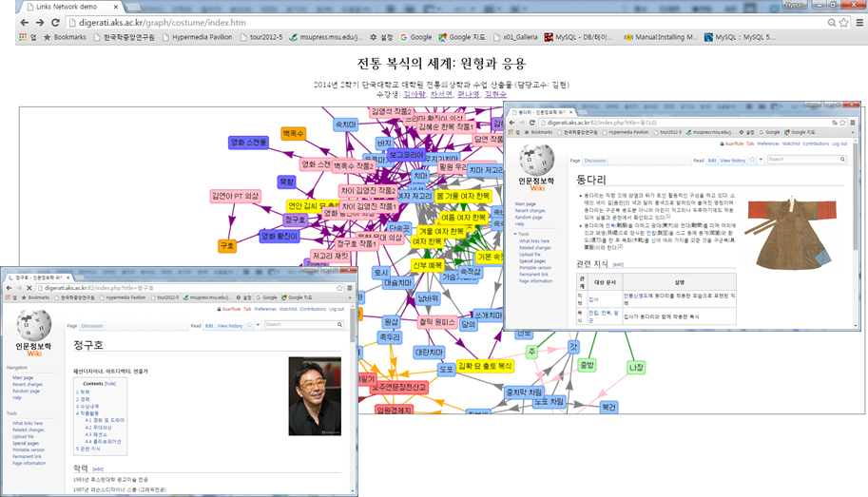Click Recent changes link on 정구호 sidebar
This screenshot has width=868, height=497.
click(29, 383)
